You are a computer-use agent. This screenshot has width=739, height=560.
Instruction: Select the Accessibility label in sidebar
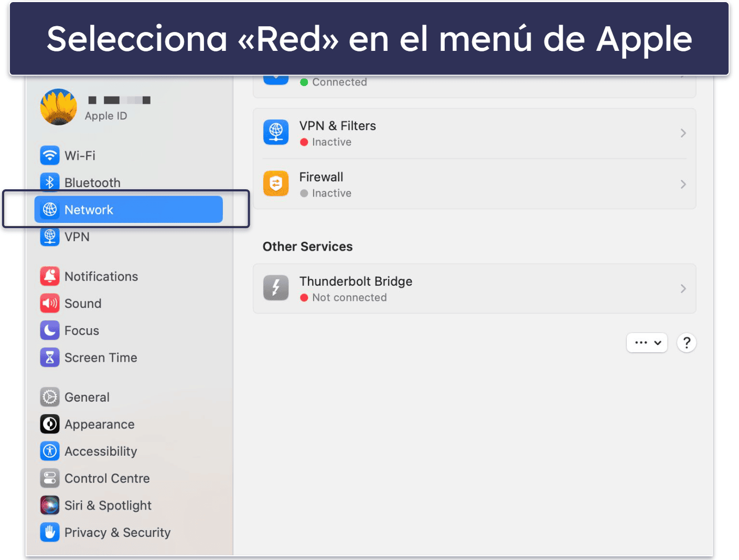(101, 451)
